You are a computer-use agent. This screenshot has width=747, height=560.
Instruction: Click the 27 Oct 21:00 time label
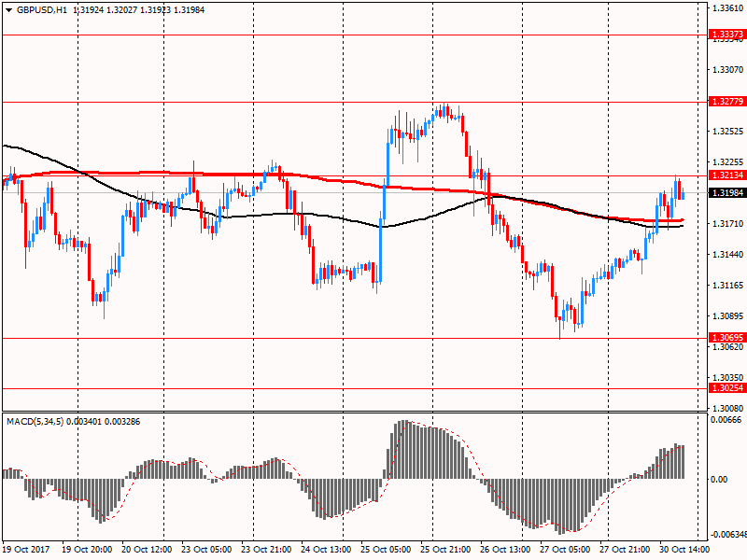[625, 550]
